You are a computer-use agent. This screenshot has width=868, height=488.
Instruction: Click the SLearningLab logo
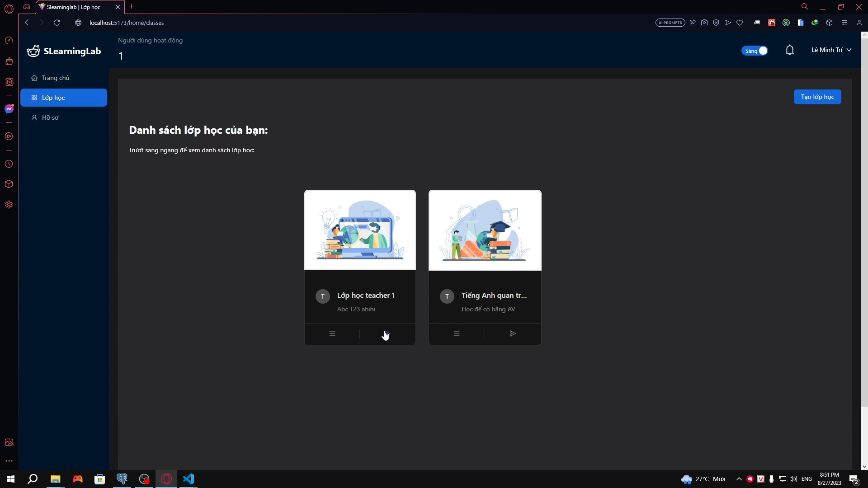point(64,51)
